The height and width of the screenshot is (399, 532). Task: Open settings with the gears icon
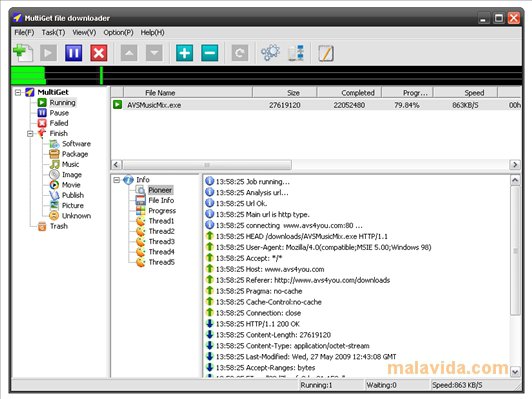[x=270, y=53]
